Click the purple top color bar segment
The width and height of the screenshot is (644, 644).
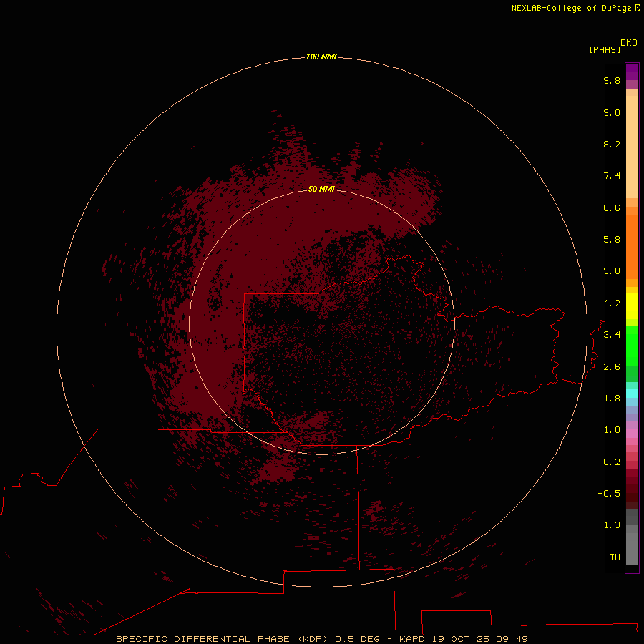632,72
